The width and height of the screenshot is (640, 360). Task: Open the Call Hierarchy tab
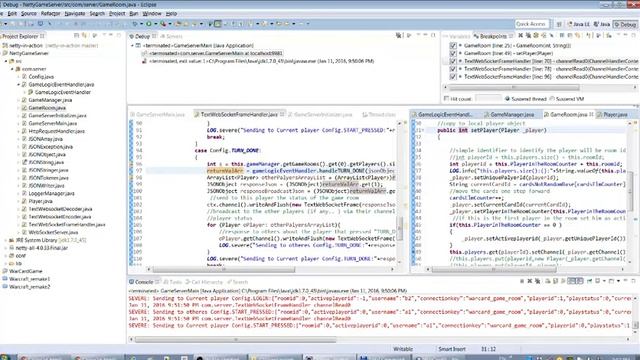pyautogui.click(x=203, y=282)
